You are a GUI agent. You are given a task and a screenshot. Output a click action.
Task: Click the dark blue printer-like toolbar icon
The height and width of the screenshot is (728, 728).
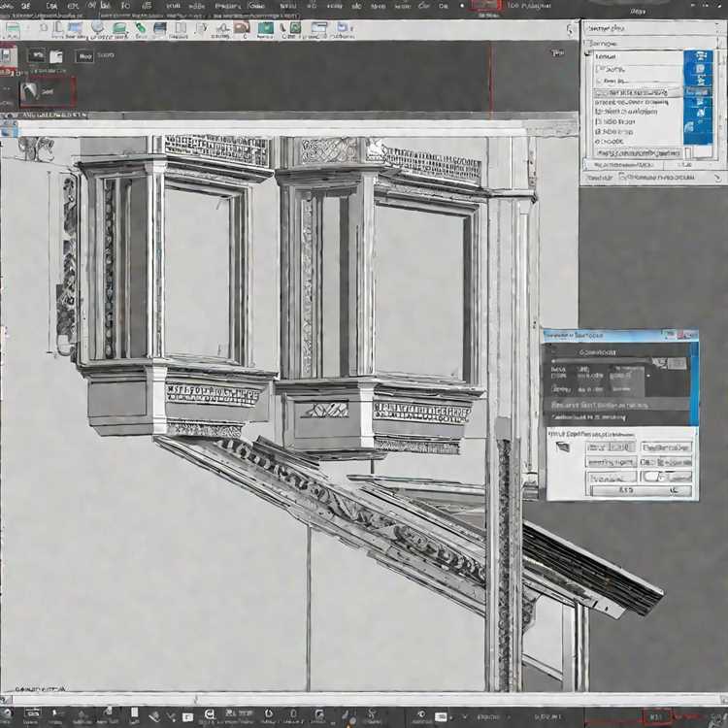click(160, 29)
